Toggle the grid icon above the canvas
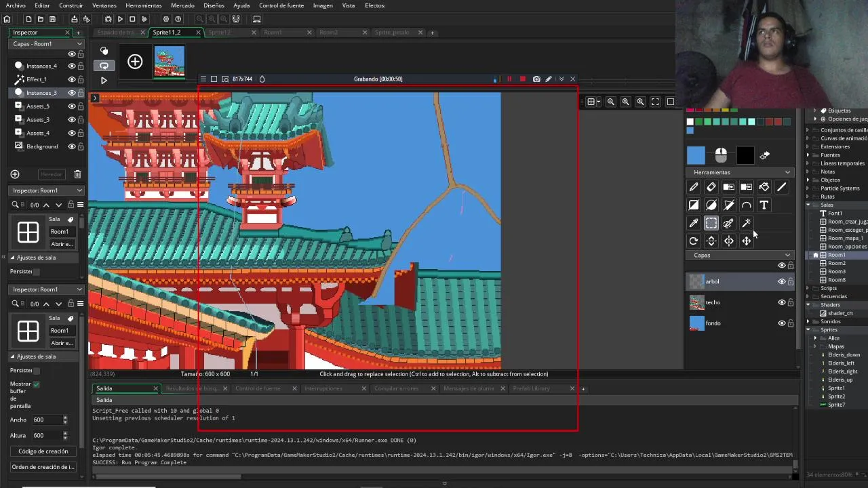This screenshot has height=488, width=868. [591, 102]
